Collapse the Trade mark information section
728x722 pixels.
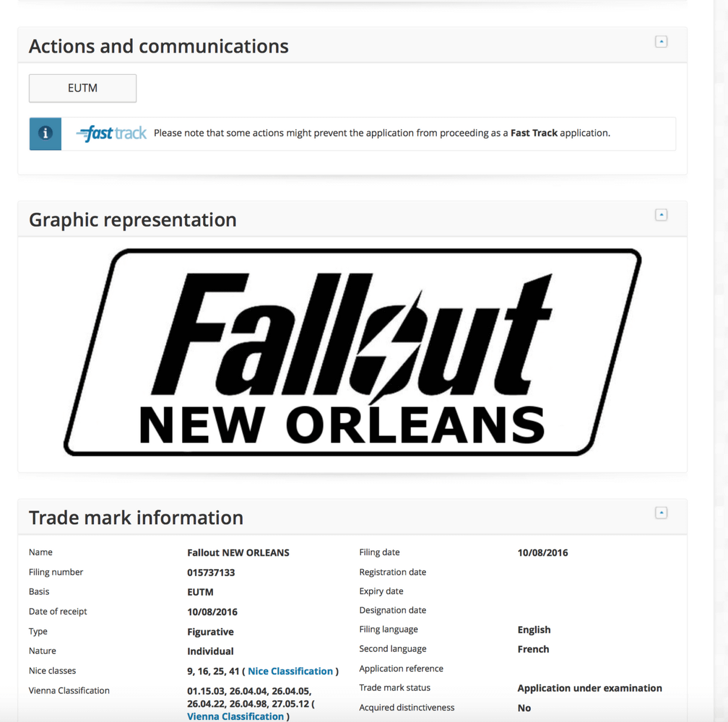tap(661, 513)
